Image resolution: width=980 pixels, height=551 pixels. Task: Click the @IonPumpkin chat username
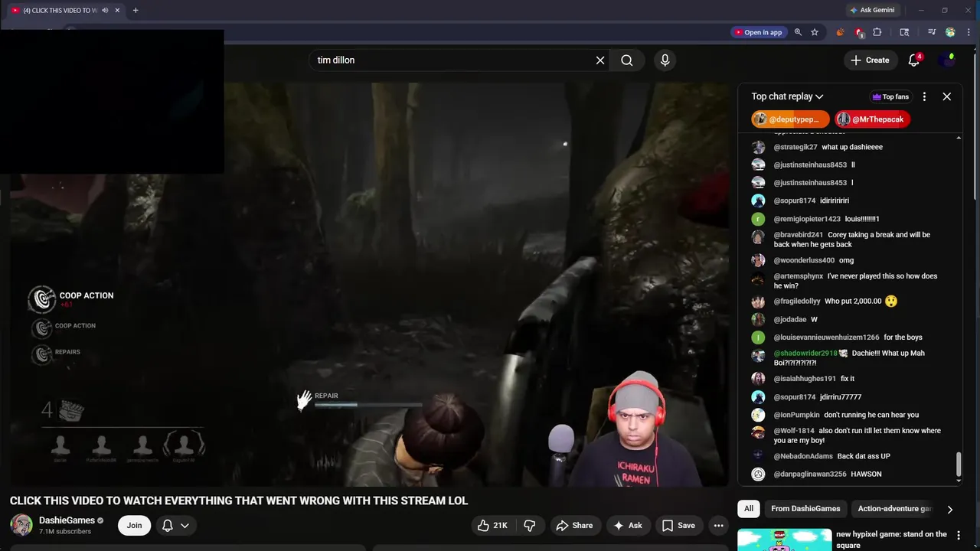[796, 415]
